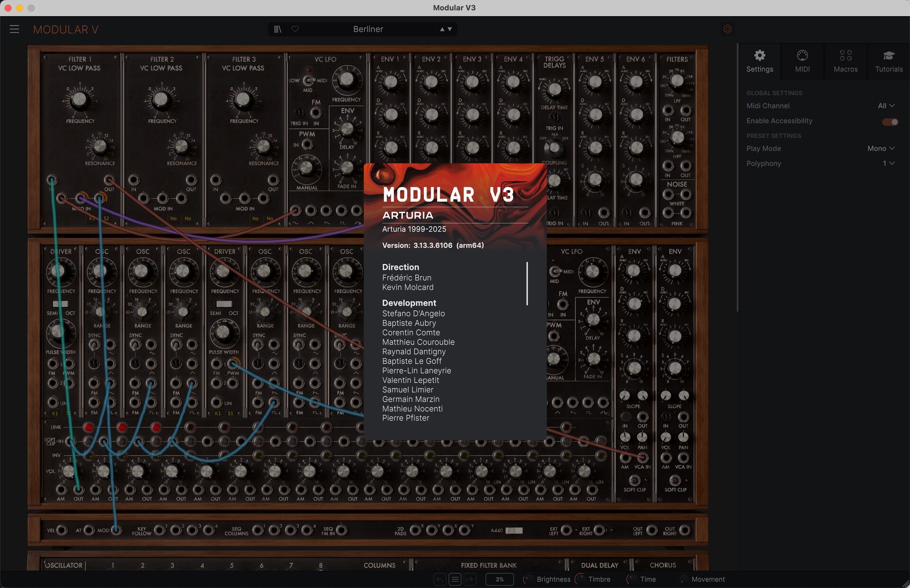Switch to the MIDI tab

click(802, 61)
